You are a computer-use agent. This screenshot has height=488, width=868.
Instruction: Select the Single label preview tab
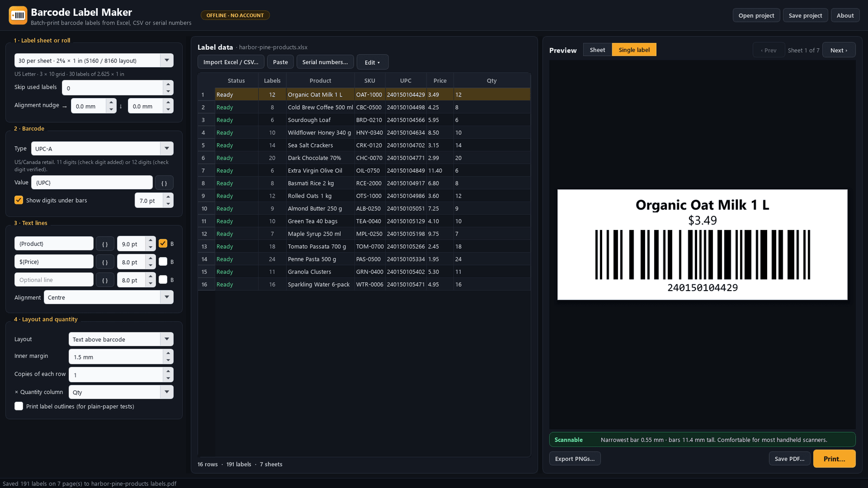coord(634,50)
